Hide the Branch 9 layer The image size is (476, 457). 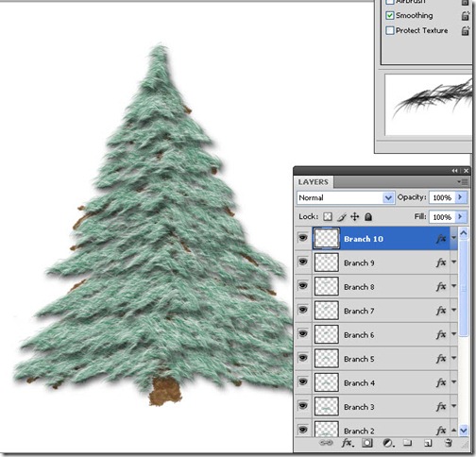(x=302, y=262)
